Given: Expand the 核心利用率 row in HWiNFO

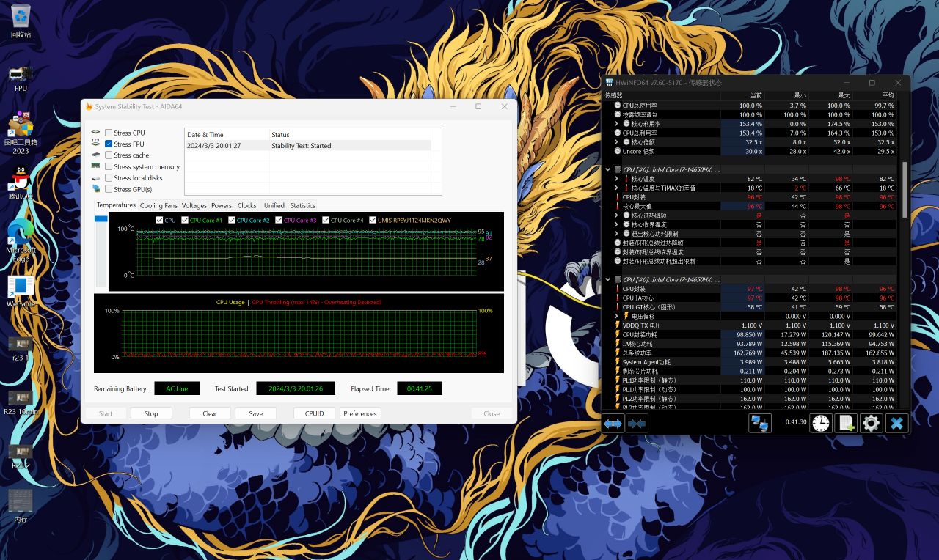Looking at the screenshot, I should tap(617, 124).
